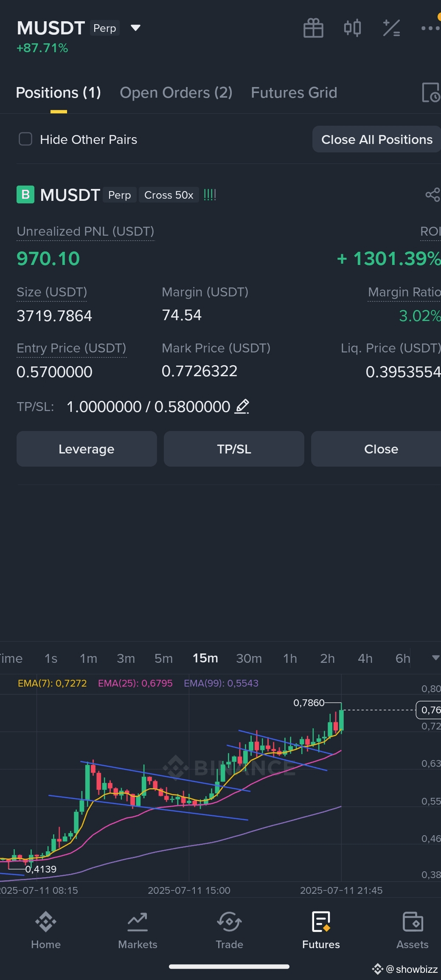Select the 1s timeframe
441x980 pixels.
(51, 658)
